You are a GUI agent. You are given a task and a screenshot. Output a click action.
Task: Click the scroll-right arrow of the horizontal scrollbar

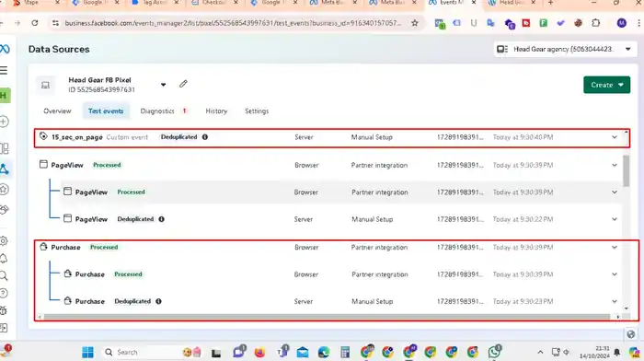pos(617,317)
